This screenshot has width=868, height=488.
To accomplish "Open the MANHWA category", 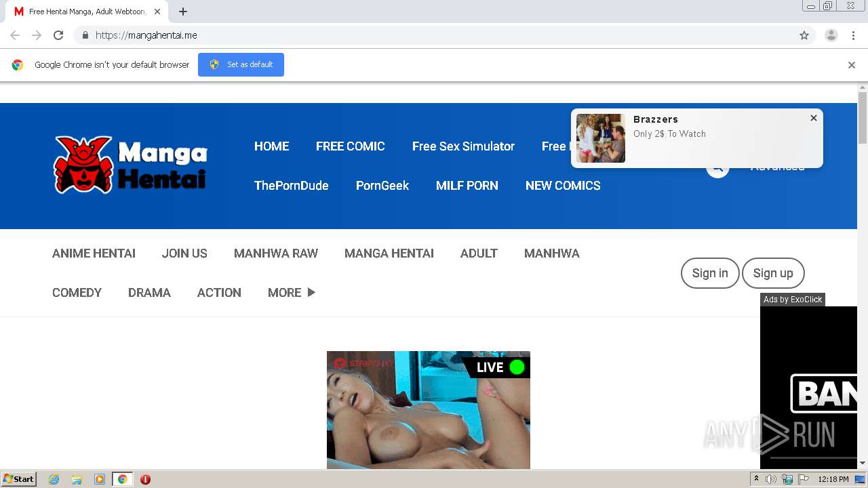I will pos(552,253).
